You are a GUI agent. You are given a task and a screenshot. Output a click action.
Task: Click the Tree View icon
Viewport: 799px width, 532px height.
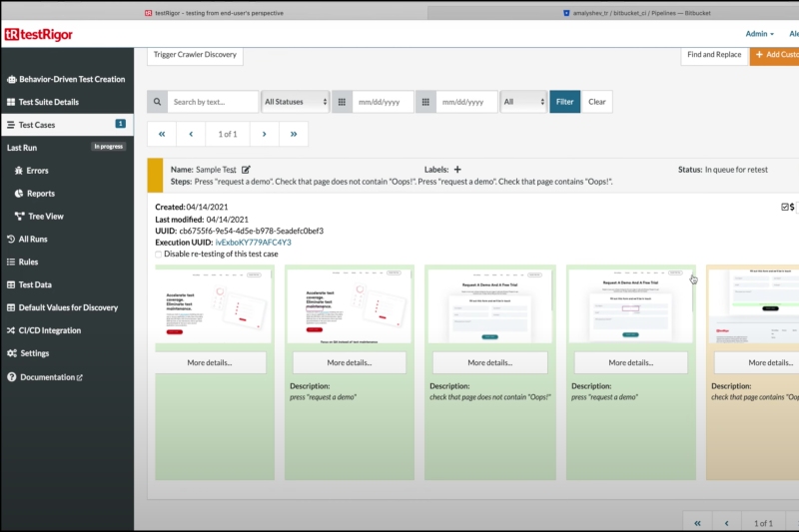[19, 216]
